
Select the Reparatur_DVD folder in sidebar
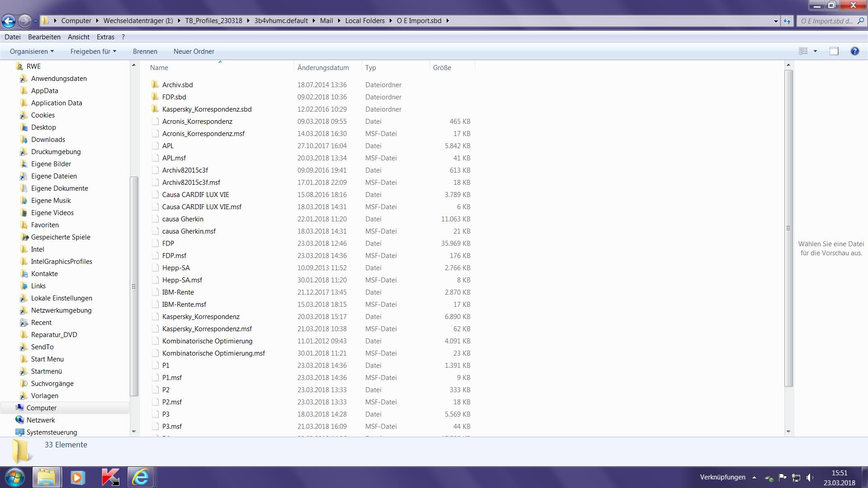pyautogui.click(x=54, y=335)
